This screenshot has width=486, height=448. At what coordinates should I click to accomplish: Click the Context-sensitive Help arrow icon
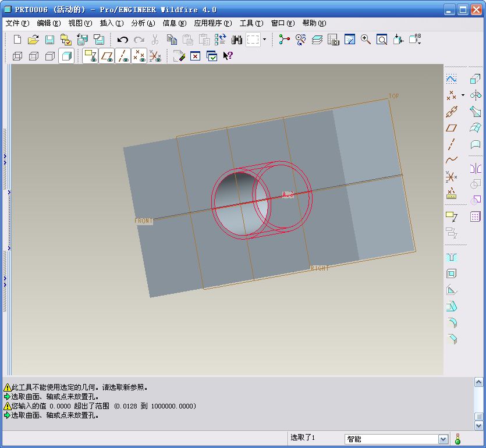coord(228,56)
